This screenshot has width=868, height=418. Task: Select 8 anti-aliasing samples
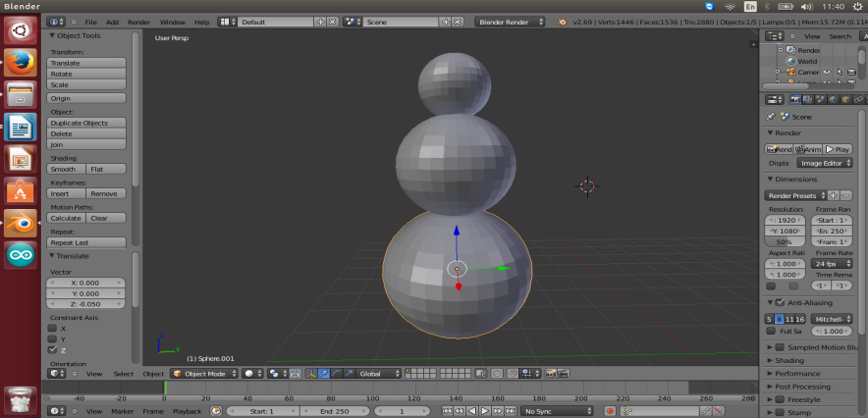click(x=779, y=319)
